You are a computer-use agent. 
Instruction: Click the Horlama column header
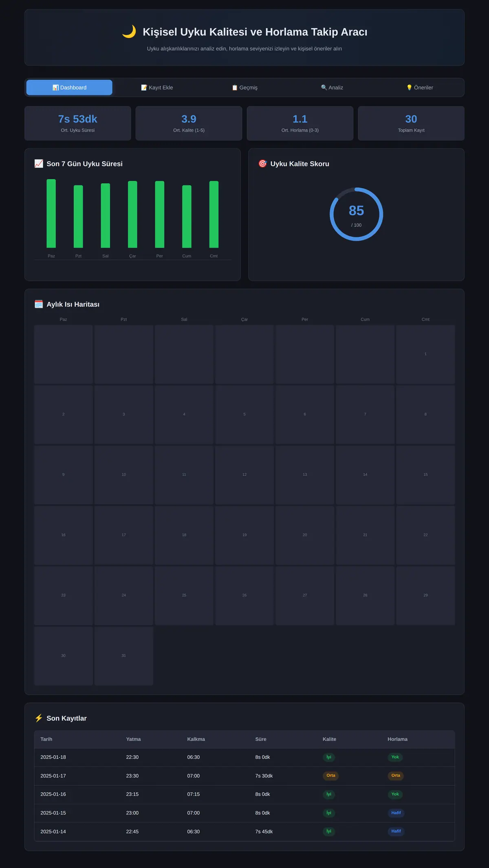tap(397, 739)
